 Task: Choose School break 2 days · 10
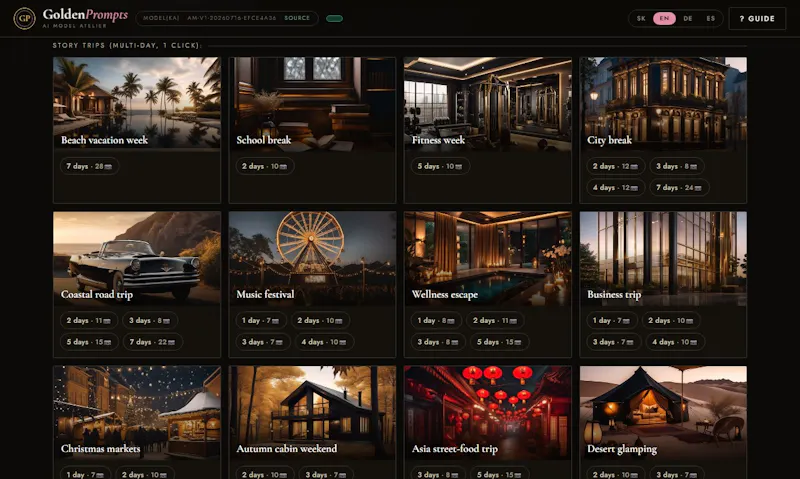[264, 166]
